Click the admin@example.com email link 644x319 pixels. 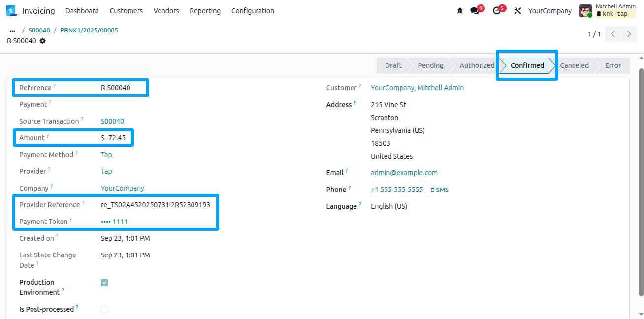[404, 172]
